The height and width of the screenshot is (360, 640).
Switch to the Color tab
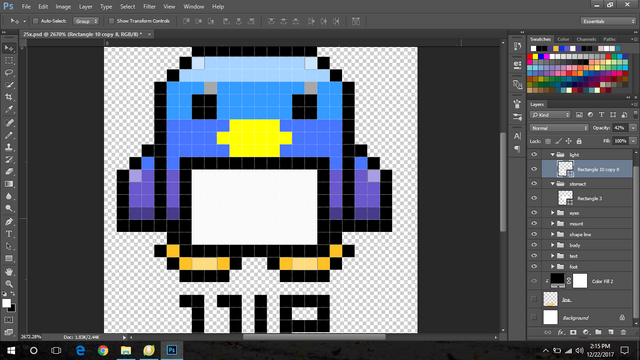(563, 39)
